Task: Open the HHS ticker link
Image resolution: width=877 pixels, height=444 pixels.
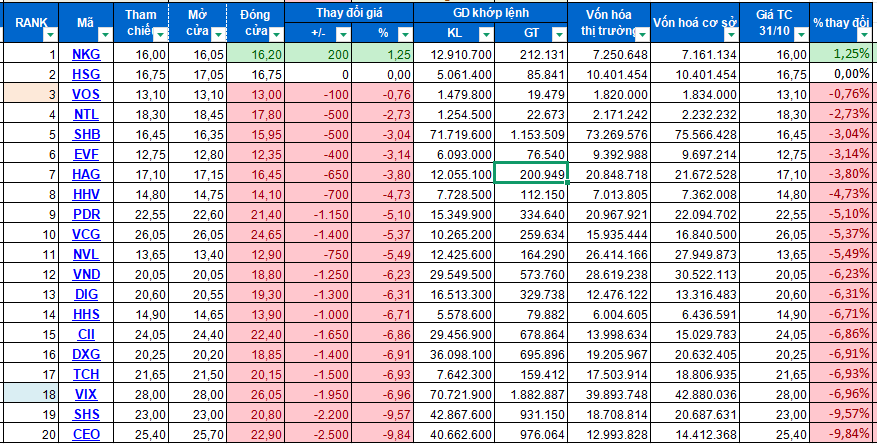Action: click(86, 314)
